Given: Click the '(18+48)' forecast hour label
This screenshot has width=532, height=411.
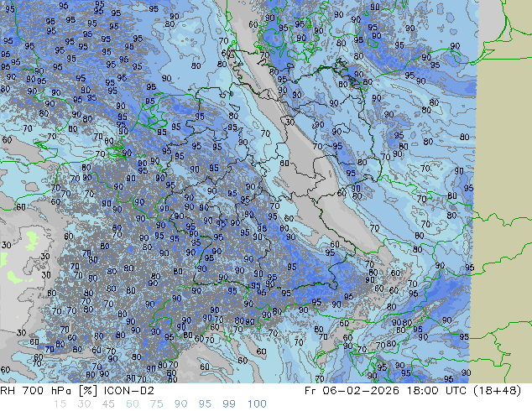Looking at the screenshot, I should click(497, 391).
